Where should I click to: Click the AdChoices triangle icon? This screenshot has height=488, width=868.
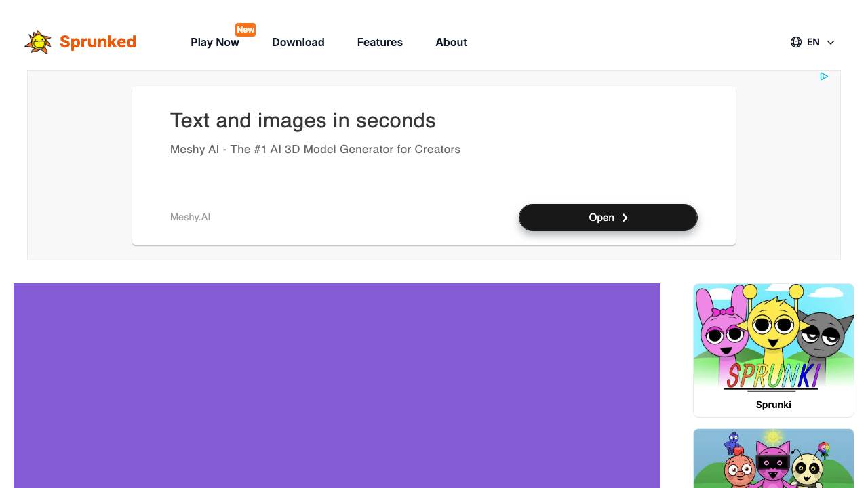(x=824, y=77)
